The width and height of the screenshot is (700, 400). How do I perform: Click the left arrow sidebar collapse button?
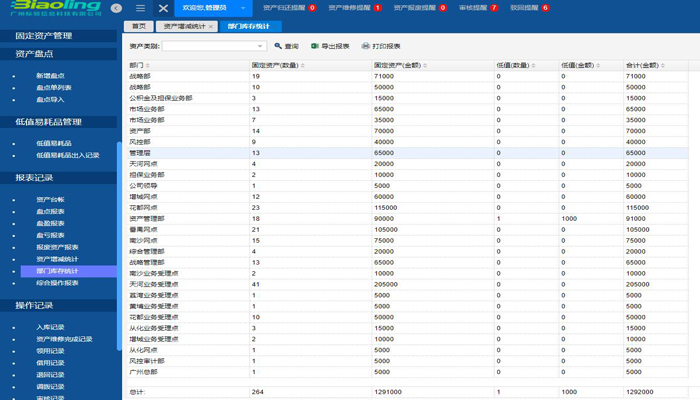tap(117, 8)
